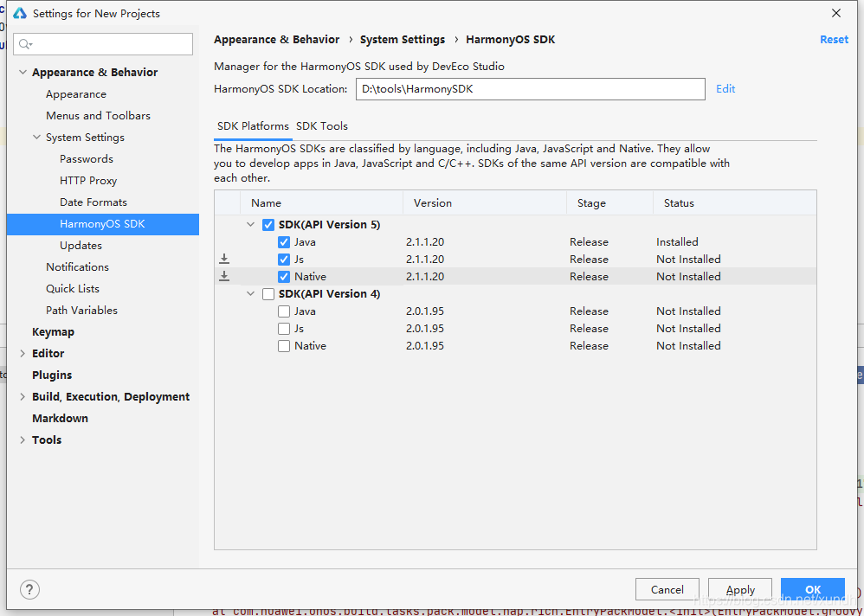This screenshot has width=864, height=616.
Task: Switch to the SDK Platforms tab
Action: coord(253,126)
